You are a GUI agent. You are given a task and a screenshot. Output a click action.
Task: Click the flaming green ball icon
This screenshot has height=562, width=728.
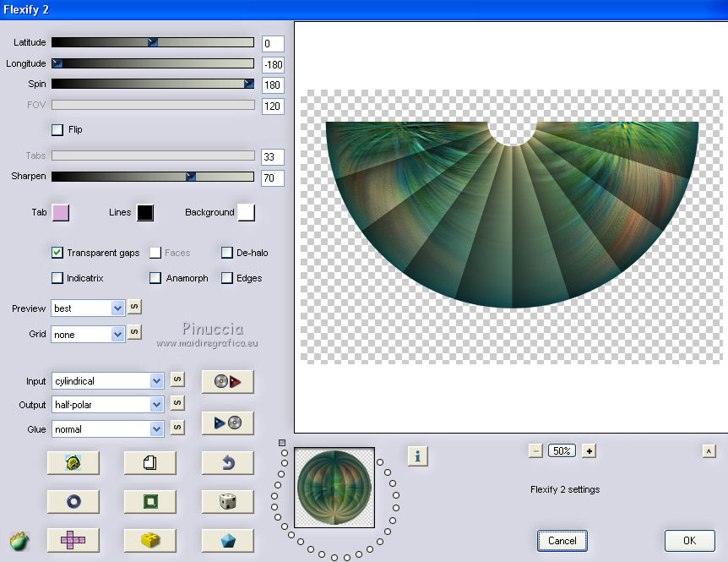pyautogui.click(x=19, y=541)
